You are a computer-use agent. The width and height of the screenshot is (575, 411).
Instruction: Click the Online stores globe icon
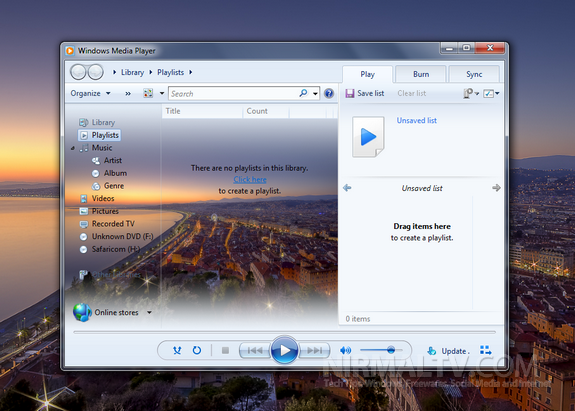click(82, 312)
